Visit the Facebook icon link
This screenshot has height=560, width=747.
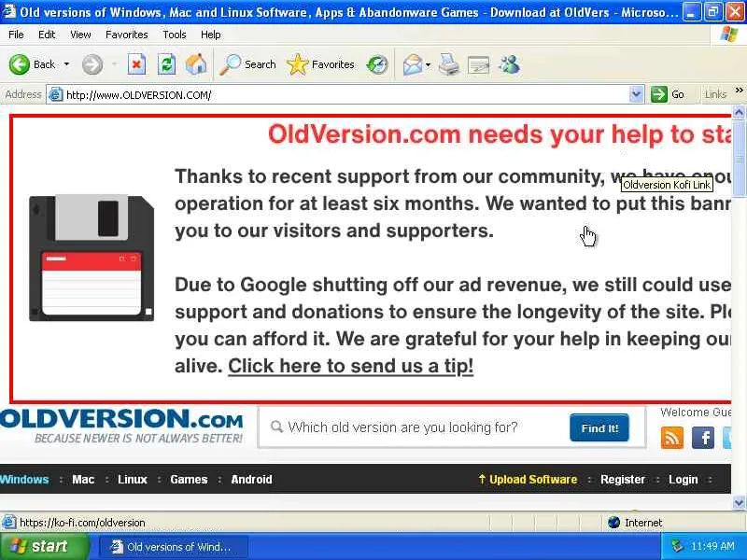pyautogui.click(x=702, y=438)
